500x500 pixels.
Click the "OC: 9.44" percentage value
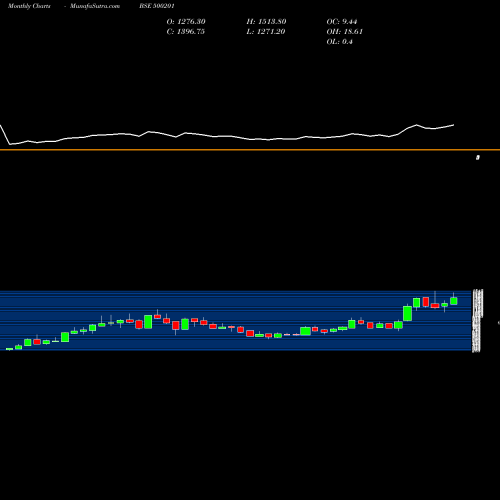point(342,22)
